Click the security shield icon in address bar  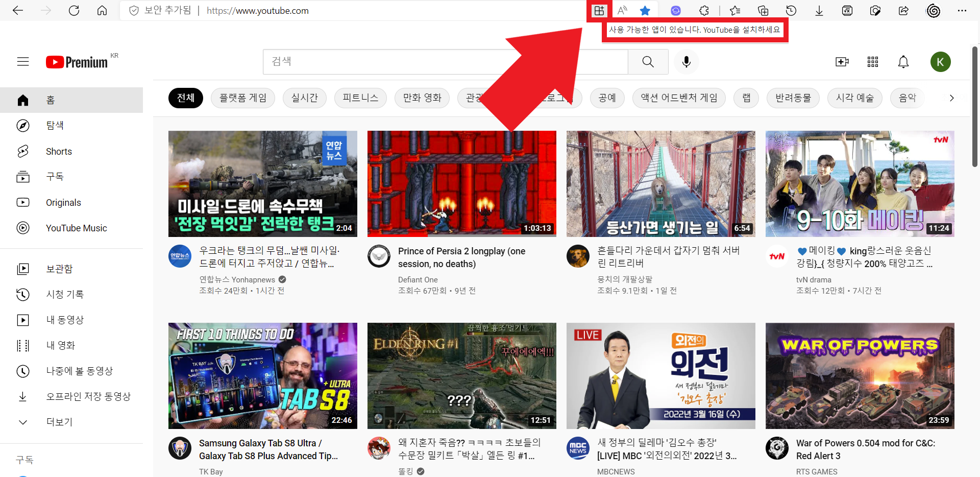[134, 11]
